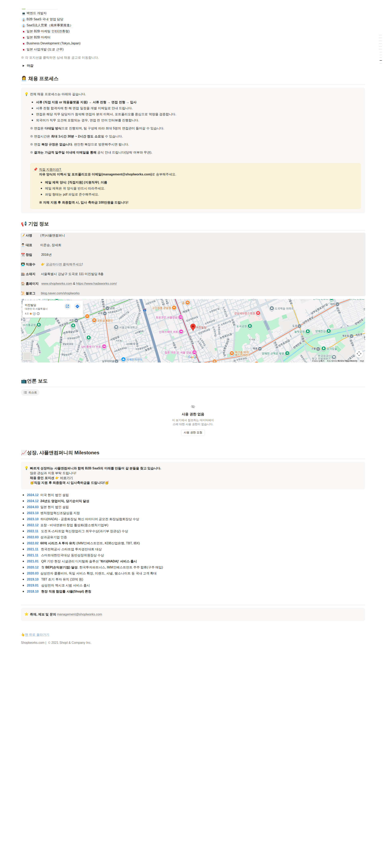The image size is (386, 868).
Task: Open 일본 B2B 마케터 position
Action: 38,37
